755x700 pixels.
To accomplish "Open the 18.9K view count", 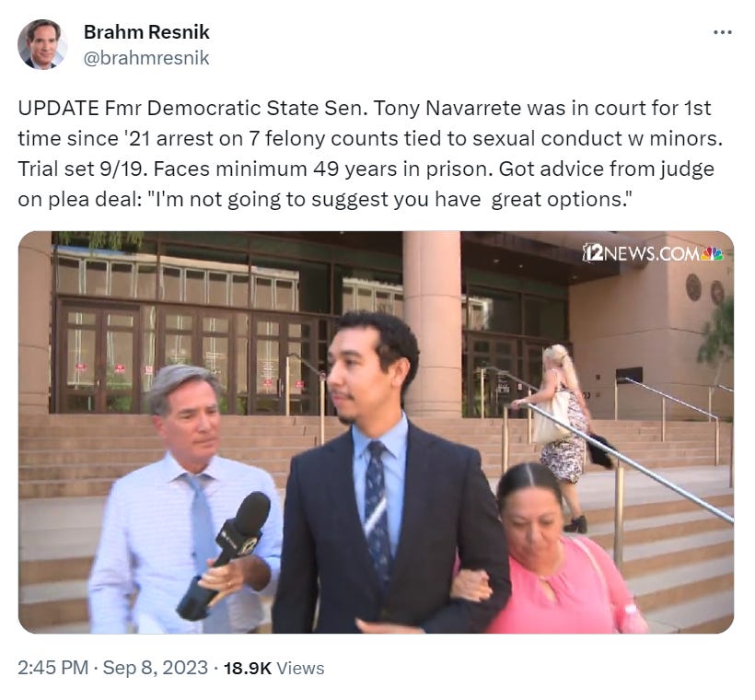I will 248,668.
